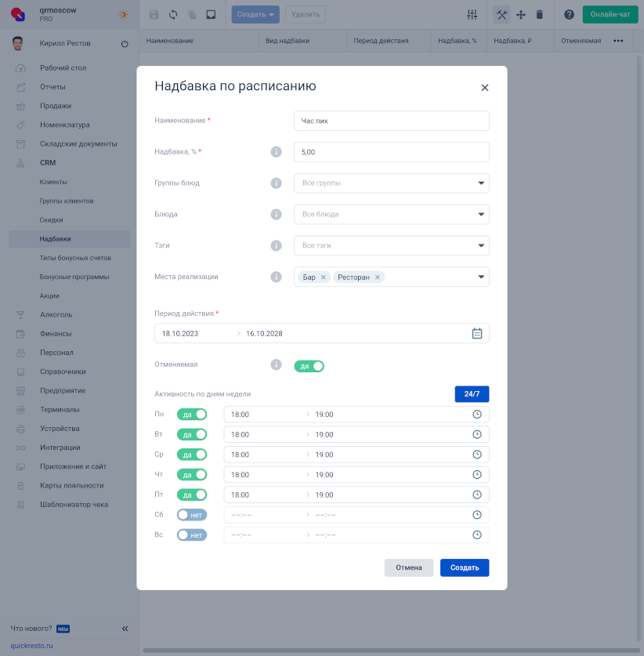Open Складские документы in sidebar
Image resolution: width=644 pixels, height=656 pixels.
(x=78, y=144)
